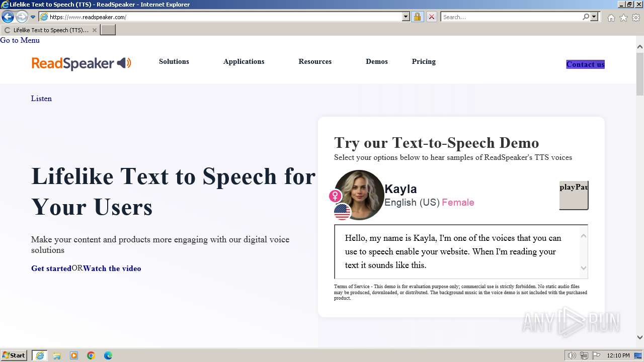This screenshot has width=644, height=362.
Task: Click the Action Center flag icon
Action: coord(596,355)
